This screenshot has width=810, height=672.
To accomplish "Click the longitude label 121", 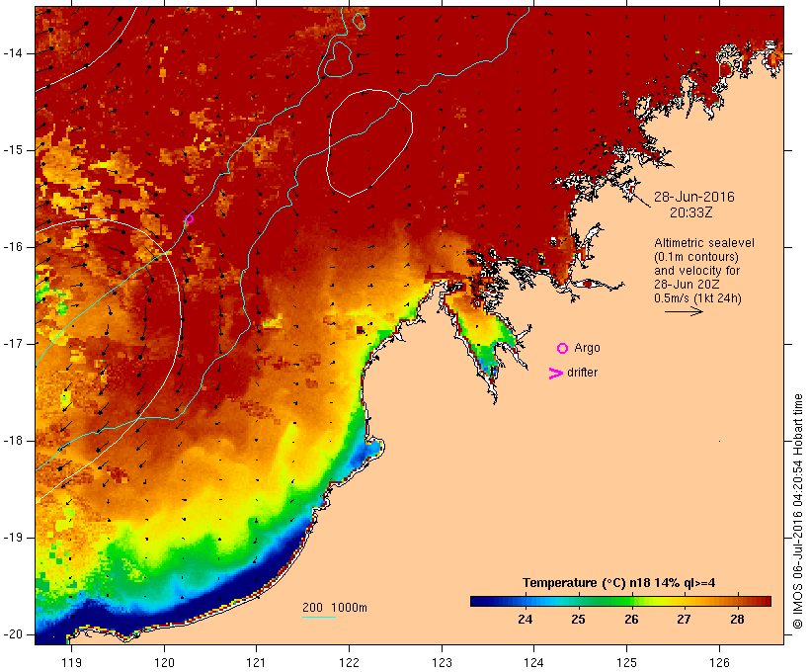I will click(x=256, y=662).
